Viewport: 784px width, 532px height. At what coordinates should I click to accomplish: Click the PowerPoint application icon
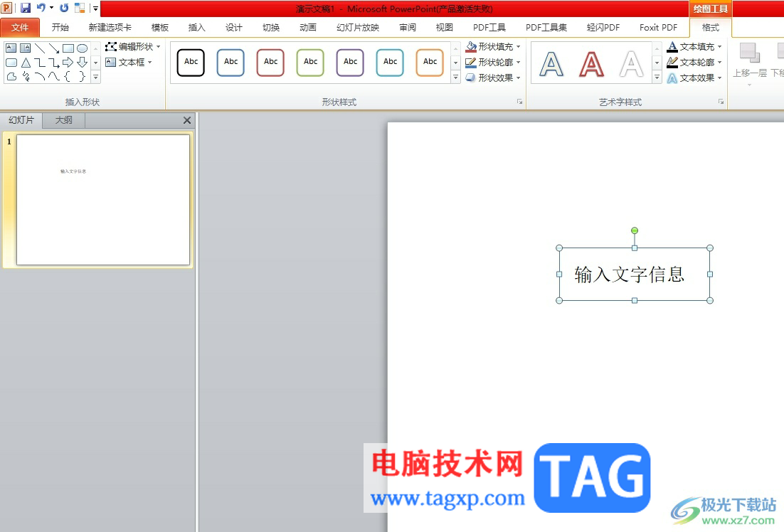(x=6, y=8)
